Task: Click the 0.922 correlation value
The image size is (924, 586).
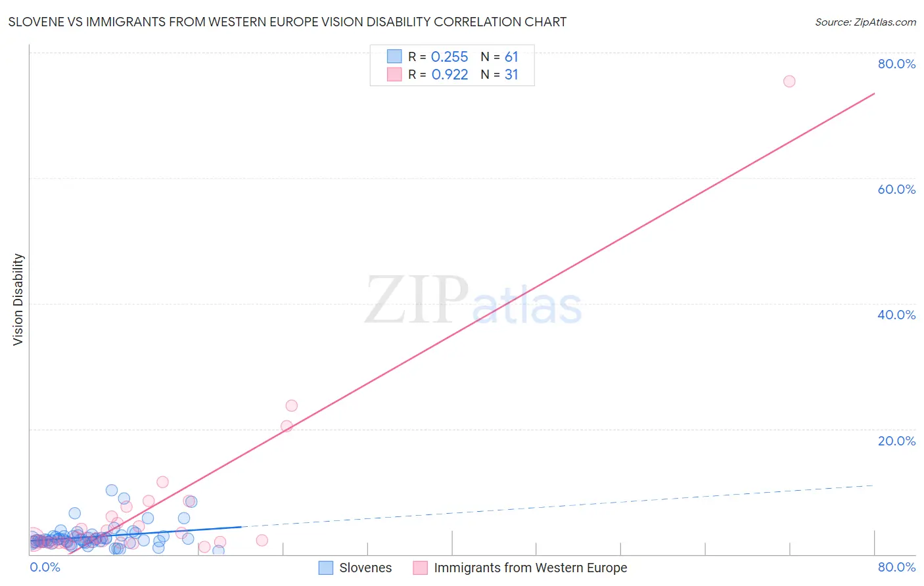Action: [450, 74]
